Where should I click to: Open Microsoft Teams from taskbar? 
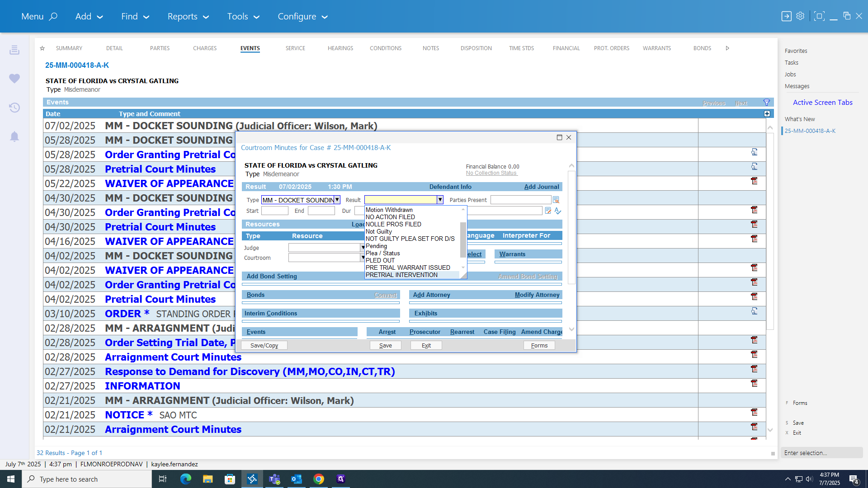point(274,479)
